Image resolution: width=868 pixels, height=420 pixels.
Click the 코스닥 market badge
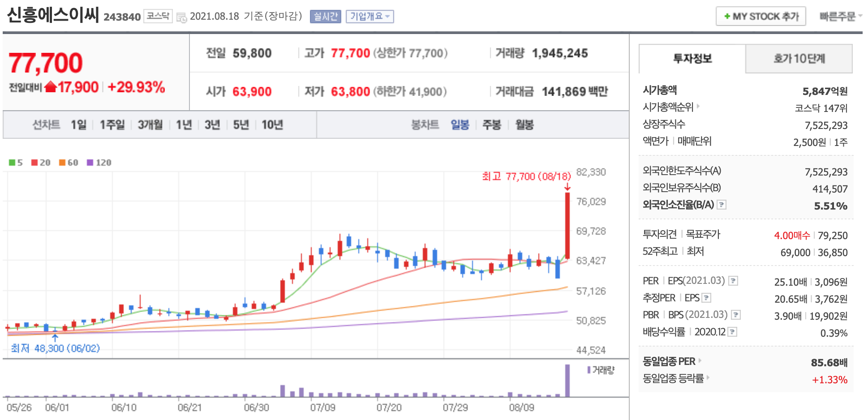[158, 16]
